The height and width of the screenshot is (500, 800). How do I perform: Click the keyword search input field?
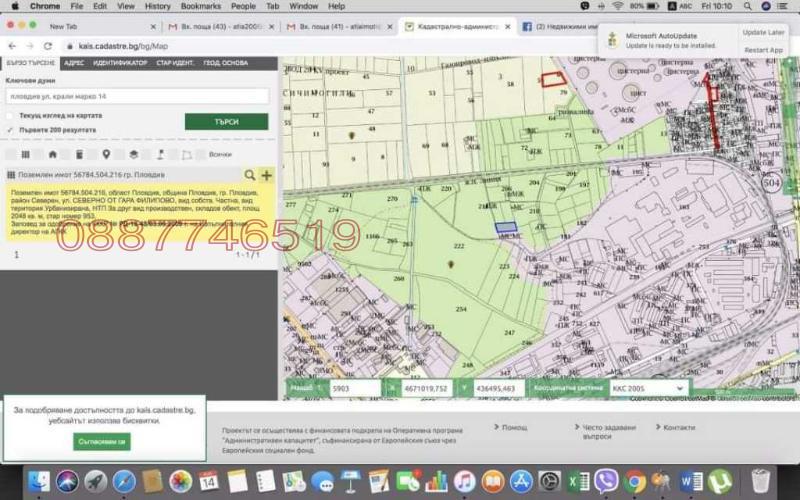click(x=137, y=97)
